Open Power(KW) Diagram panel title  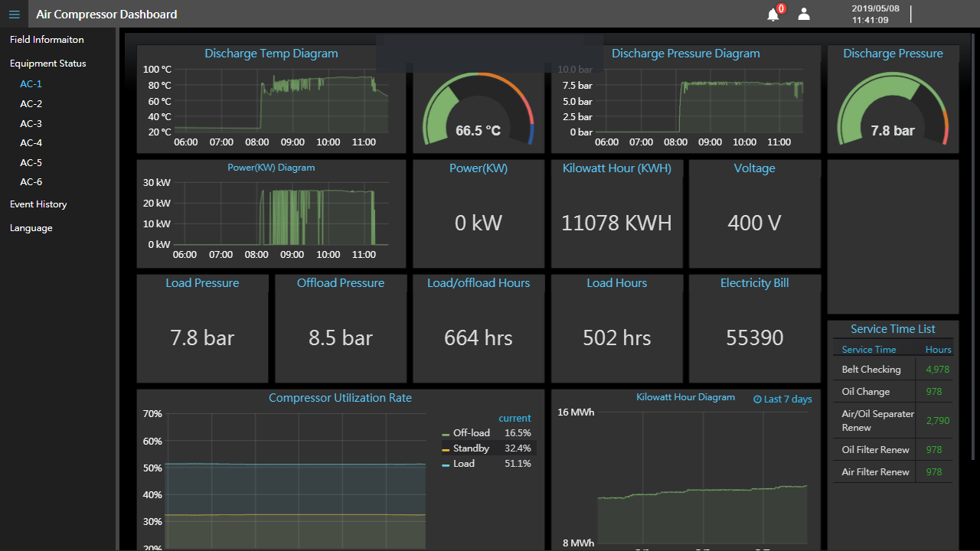click(271, 168)
